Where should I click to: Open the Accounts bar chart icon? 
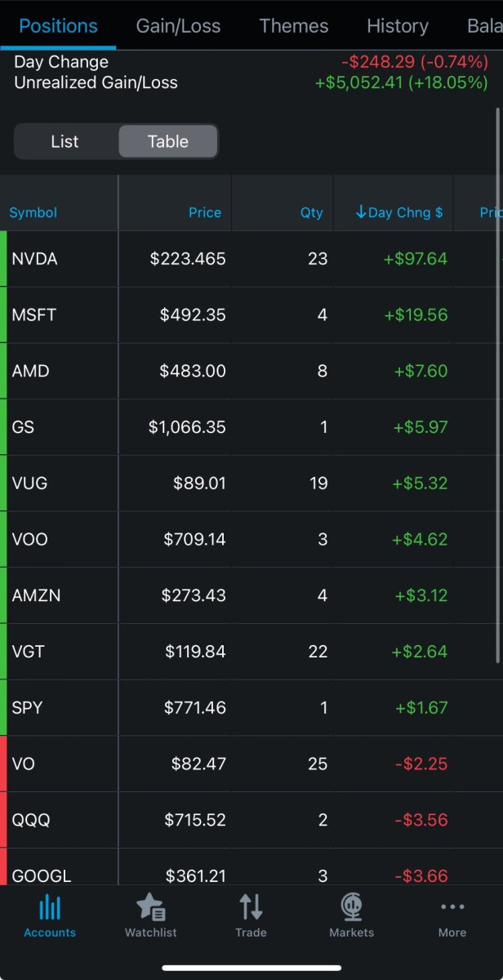coord(50,907)
